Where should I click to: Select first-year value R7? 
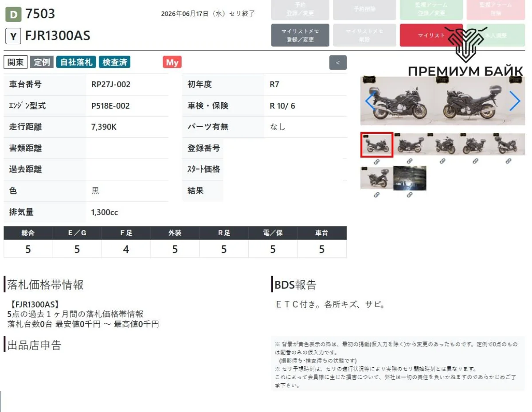(274, 85)
